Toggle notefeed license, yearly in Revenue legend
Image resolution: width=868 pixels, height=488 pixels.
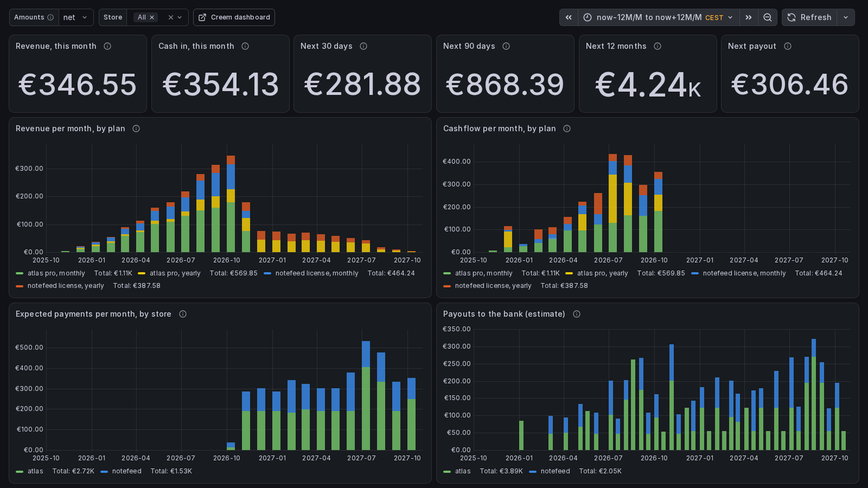[66, 286]
